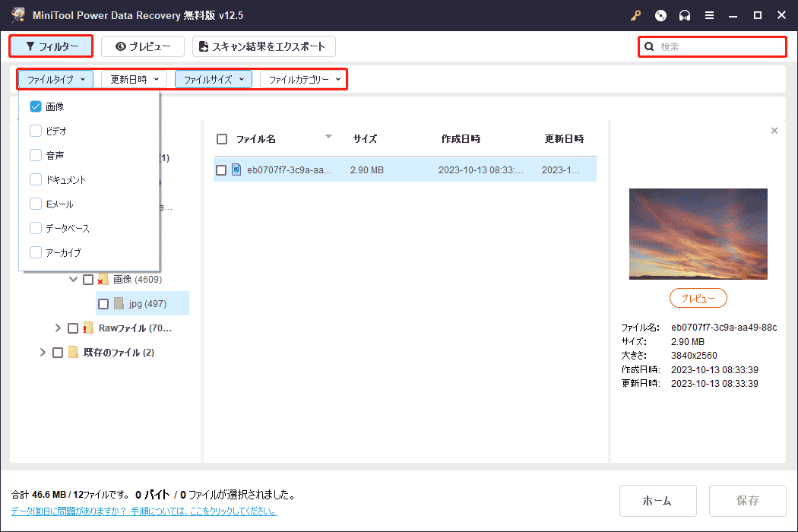Click the ファイル名 column sort arrow

329,137
